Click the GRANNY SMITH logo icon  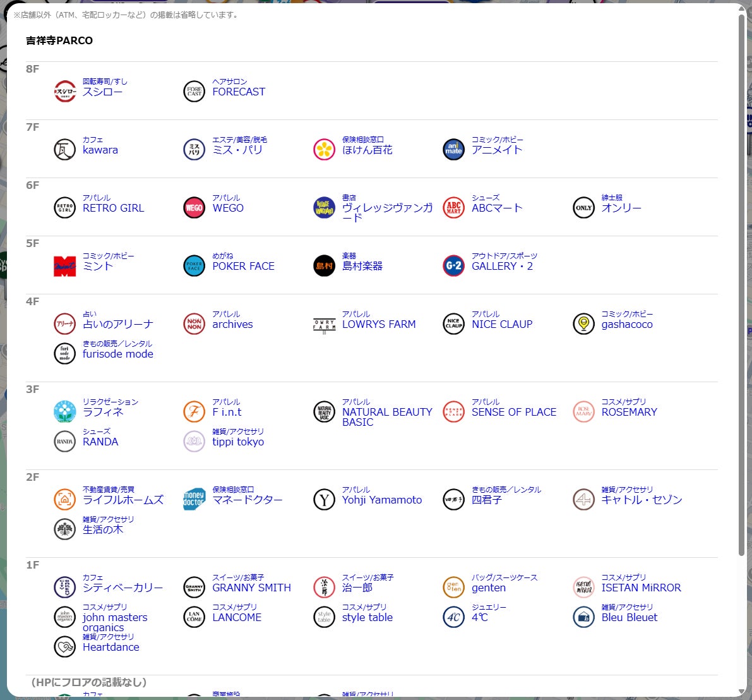point(194,587)
